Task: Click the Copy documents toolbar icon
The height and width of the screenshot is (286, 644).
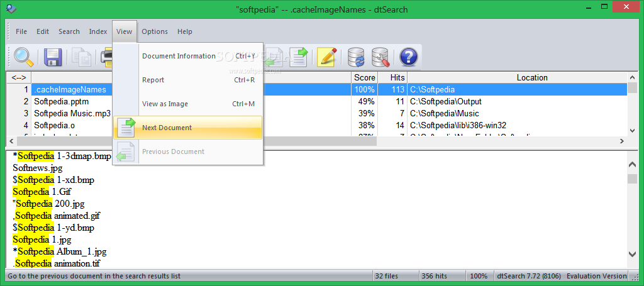Action: [x=81, y=57]
